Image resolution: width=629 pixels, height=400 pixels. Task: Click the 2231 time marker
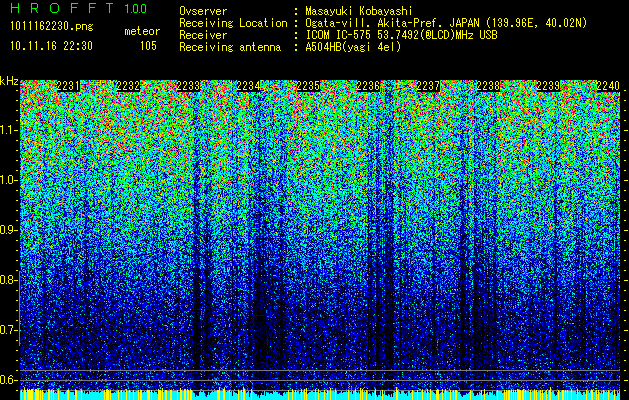[68, 86]
